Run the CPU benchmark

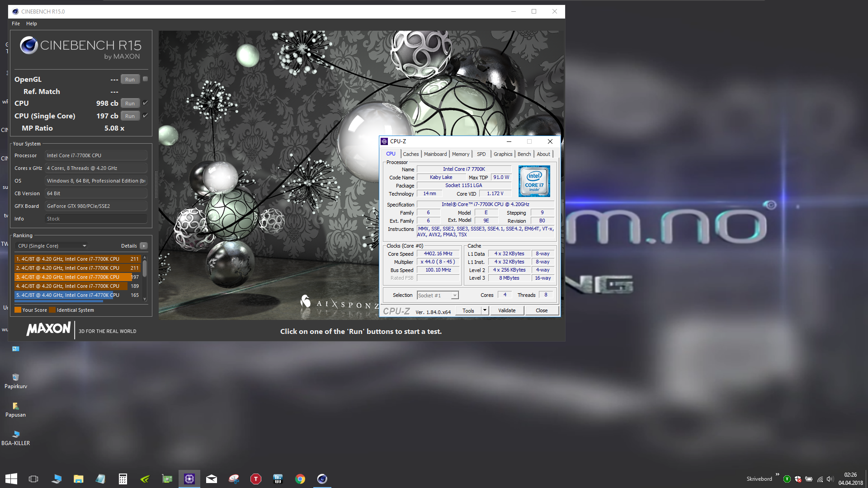pyautogui.click(x=130, y=103)
